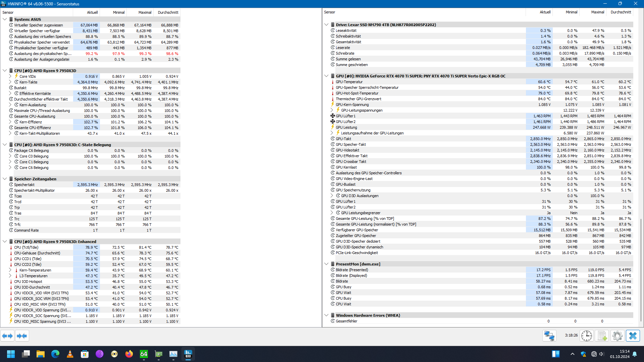The image size is (644, 362).
Task: Click the right panel Durchschnitt column header
Action: coord(621,12)
